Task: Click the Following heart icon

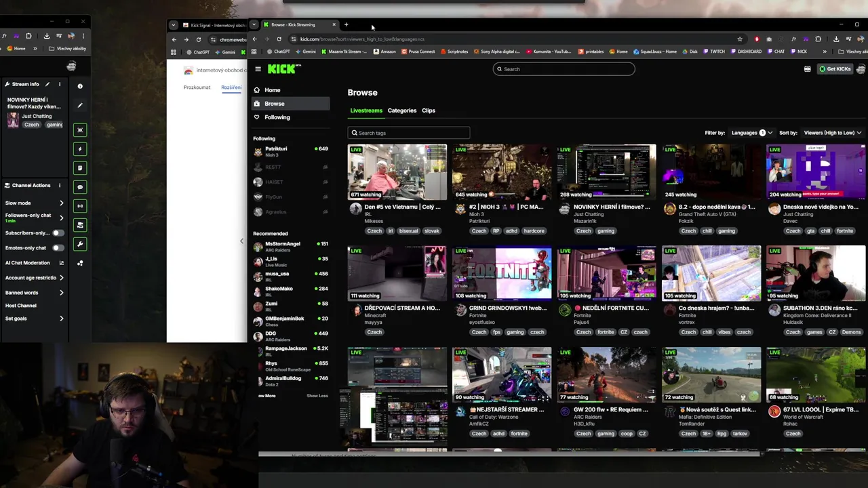Action: coord(256,117)
